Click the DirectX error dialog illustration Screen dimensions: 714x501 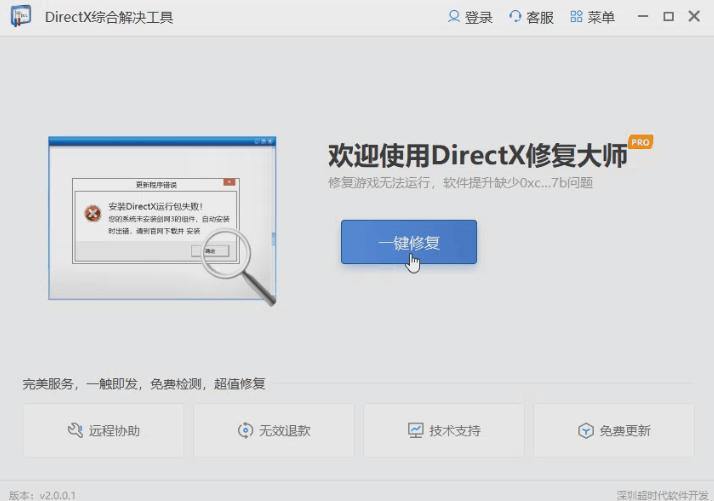[162, 220]
